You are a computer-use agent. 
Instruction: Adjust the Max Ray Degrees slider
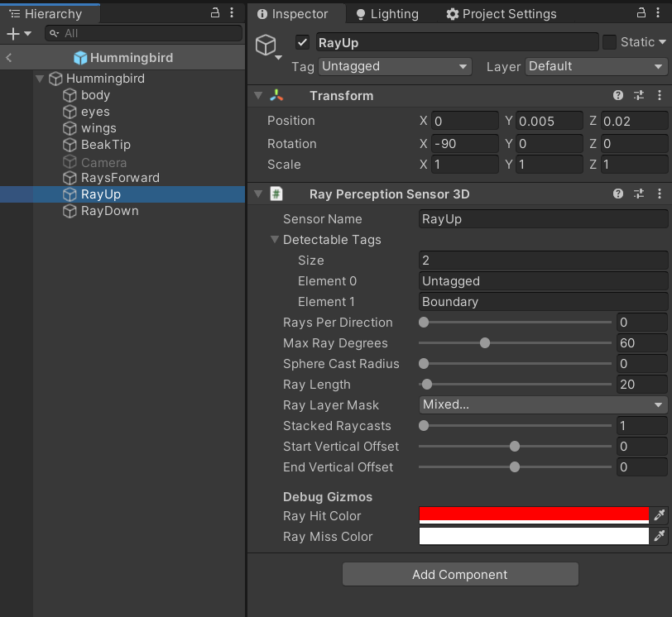click(515, 343)
